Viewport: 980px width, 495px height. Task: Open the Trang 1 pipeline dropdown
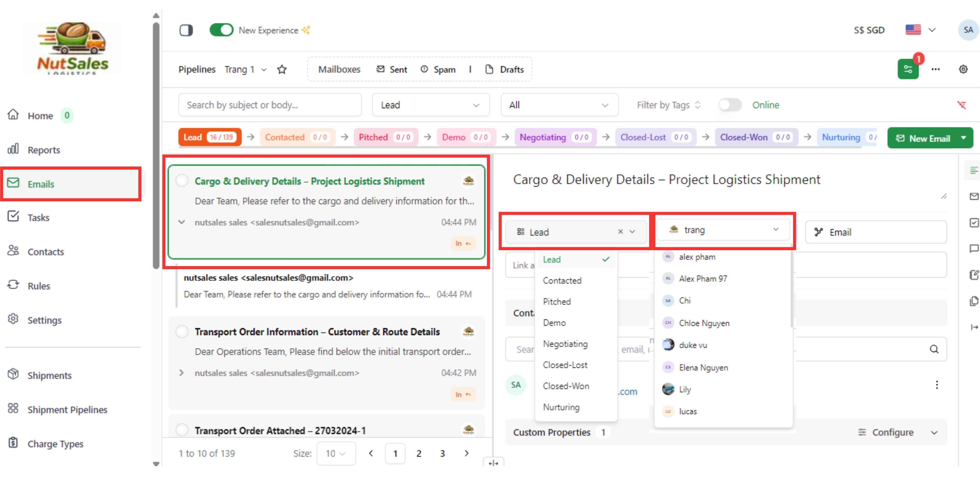245,70
